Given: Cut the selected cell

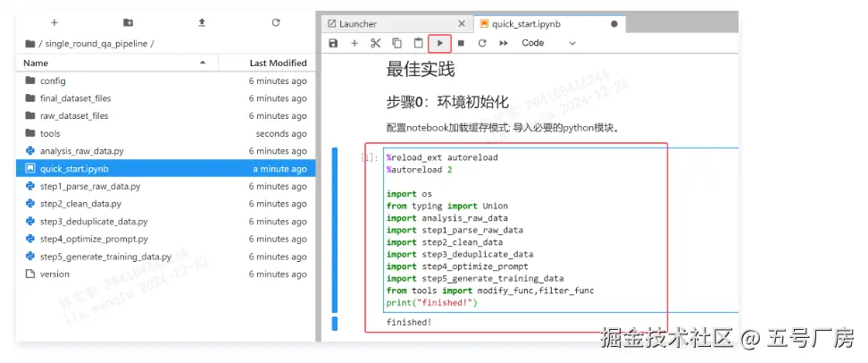Looking at the screenshot, I should coord(376,43).
